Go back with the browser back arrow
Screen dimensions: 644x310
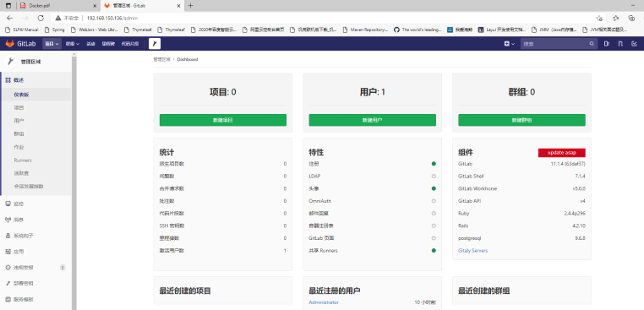[x=10, y=18]
